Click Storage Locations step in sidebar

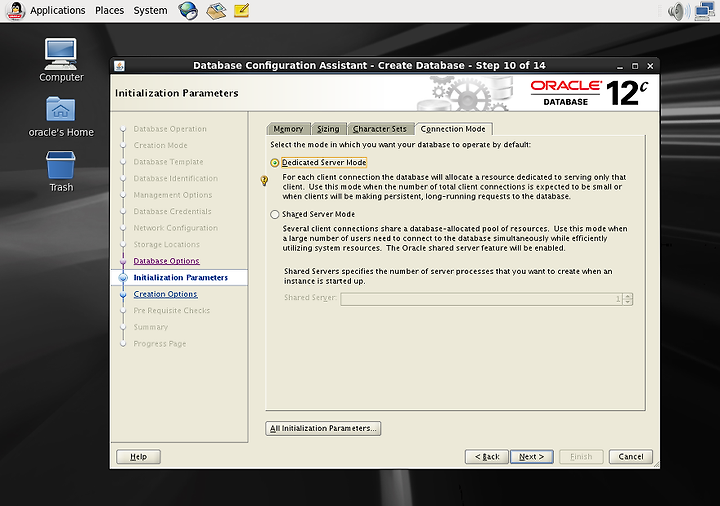click(166, 245)
